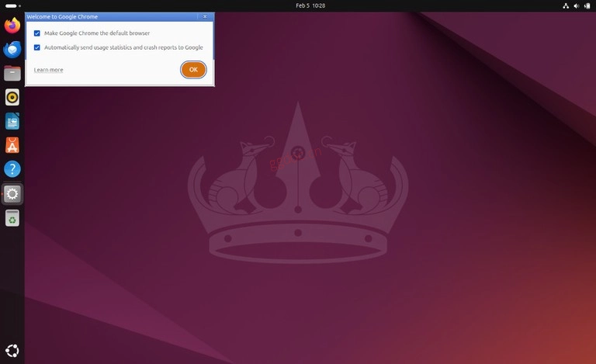Launch Rhythmbox music player icon
Viewport: 596px width, 364px height.
pos(12,97)
